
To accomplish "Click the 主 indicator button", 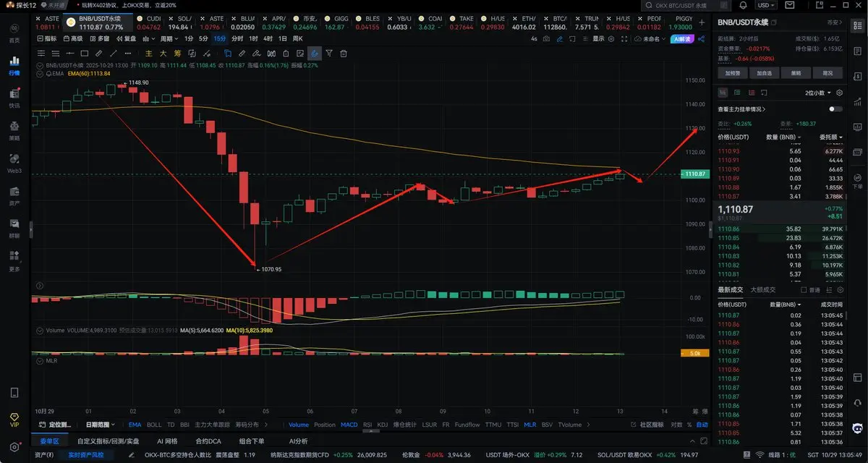I will click(x=149, y=54).
